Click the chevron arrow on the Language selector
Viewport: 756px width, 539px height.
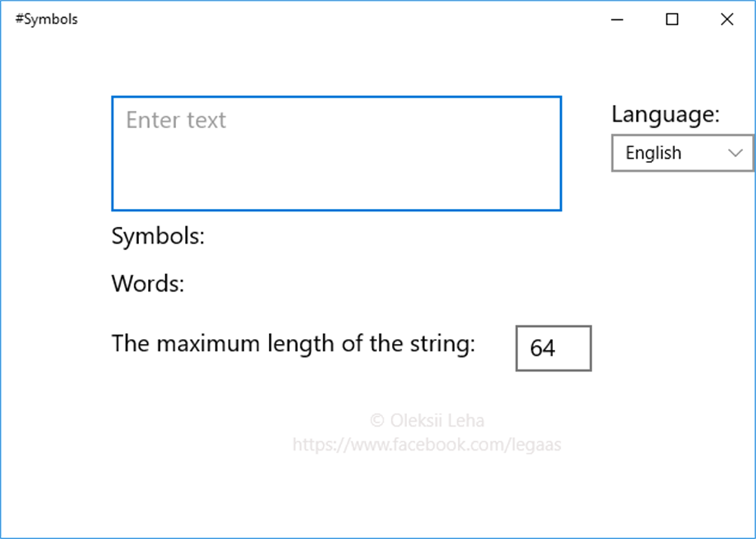coord(735,153)
